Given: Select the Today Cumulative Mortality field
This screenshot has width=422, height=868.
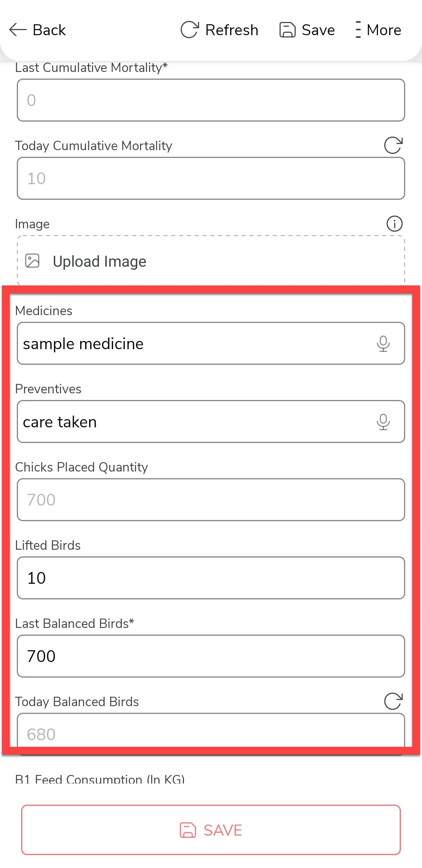Looking at the screenshot, I should click(x=211, y=178).
